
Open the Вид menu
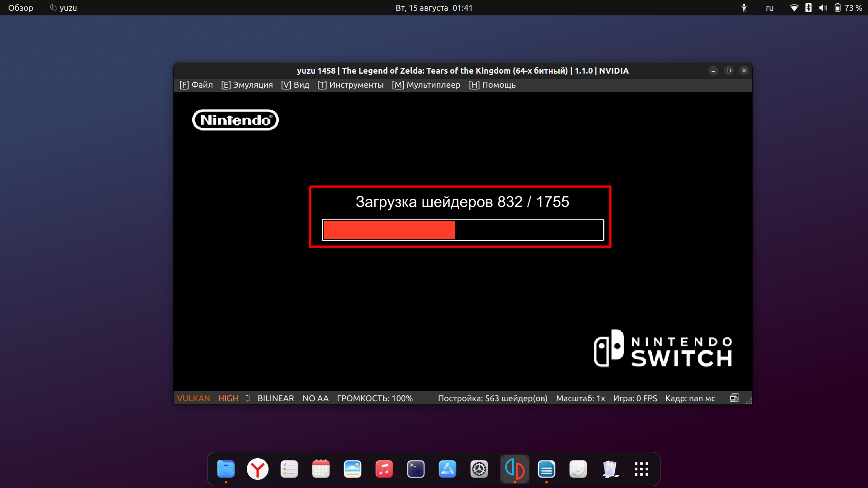pyautogui.click(x=295, y=85)
